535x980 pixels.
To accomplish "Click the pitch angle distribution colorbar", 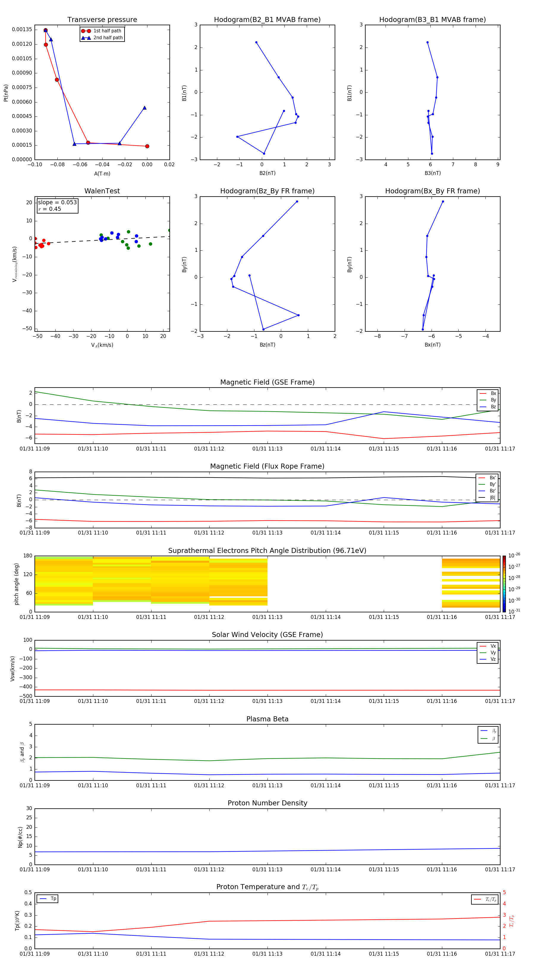I will coord(504,584).
